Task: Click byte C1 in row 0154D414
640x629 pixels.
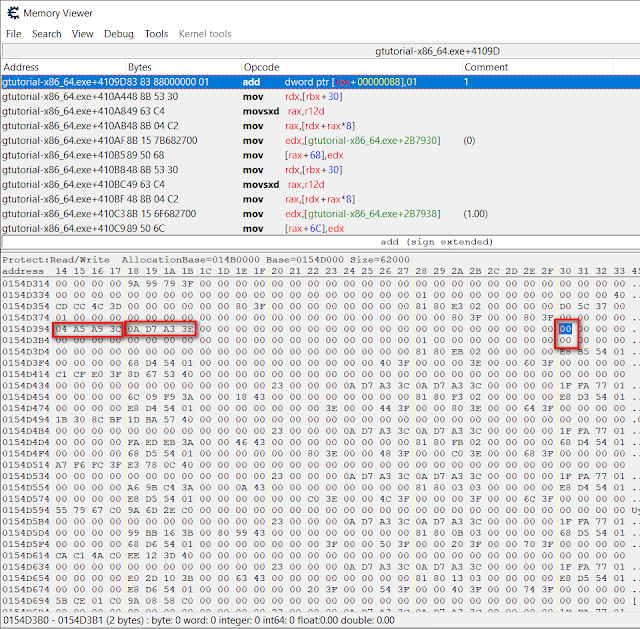Action: pos(61,374)
